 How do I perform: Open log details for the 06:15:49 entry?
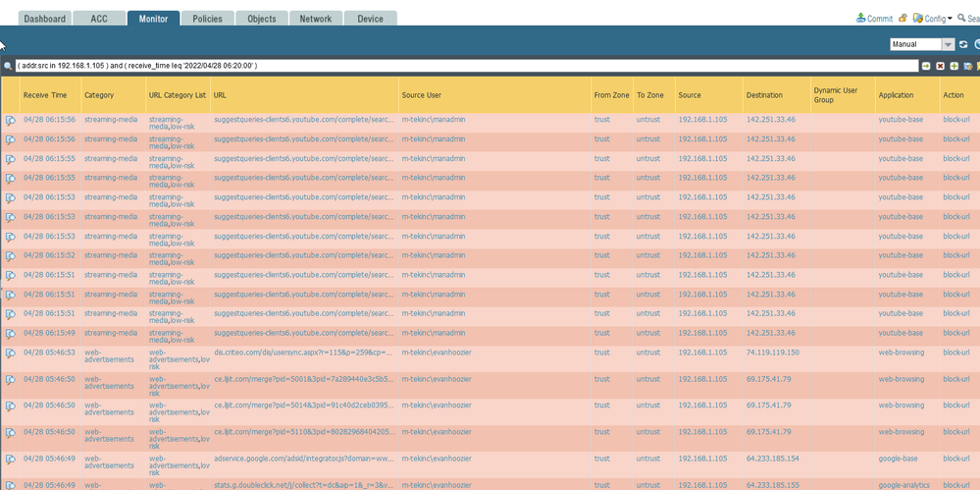click(10, 335)
